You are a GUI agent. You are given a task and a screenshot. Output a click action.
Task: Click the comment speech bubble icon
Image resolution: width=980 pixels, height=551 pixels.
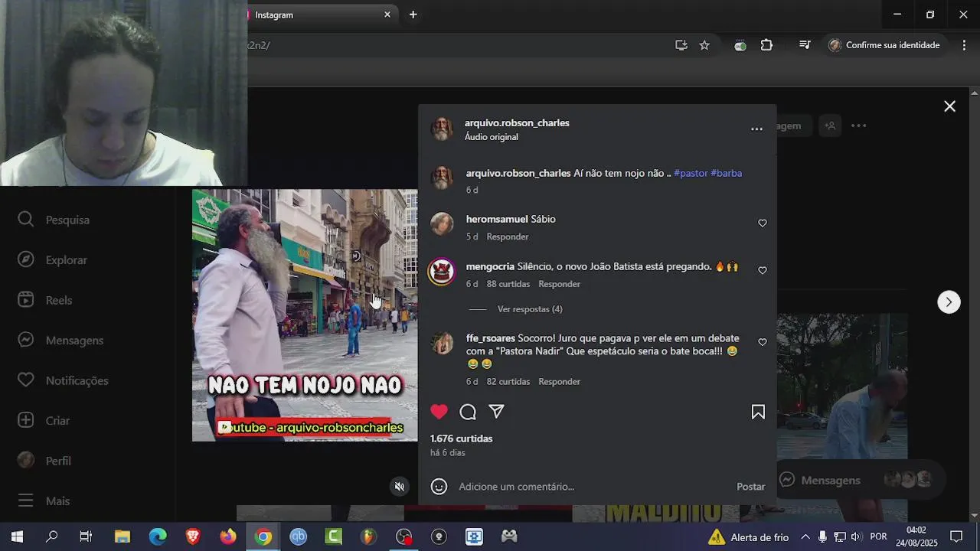click(468, 412)
